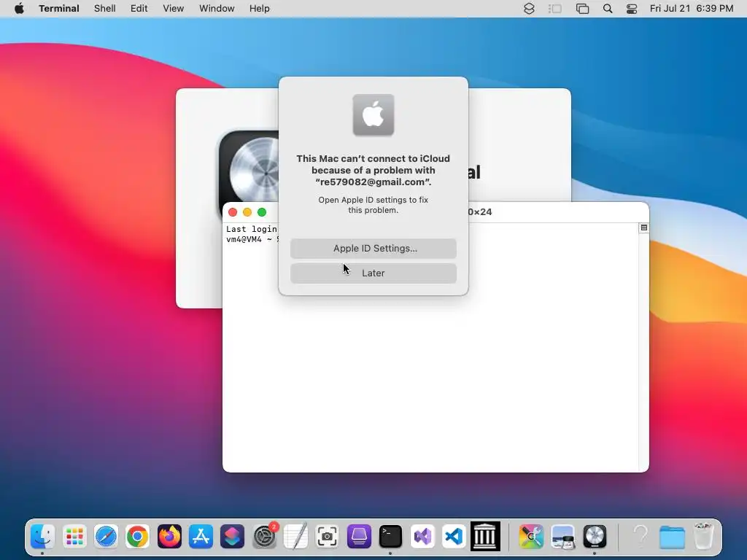Close the Terminal window with red button
Image resolution: width=747 pixels, height=560 pixels.
233,212
